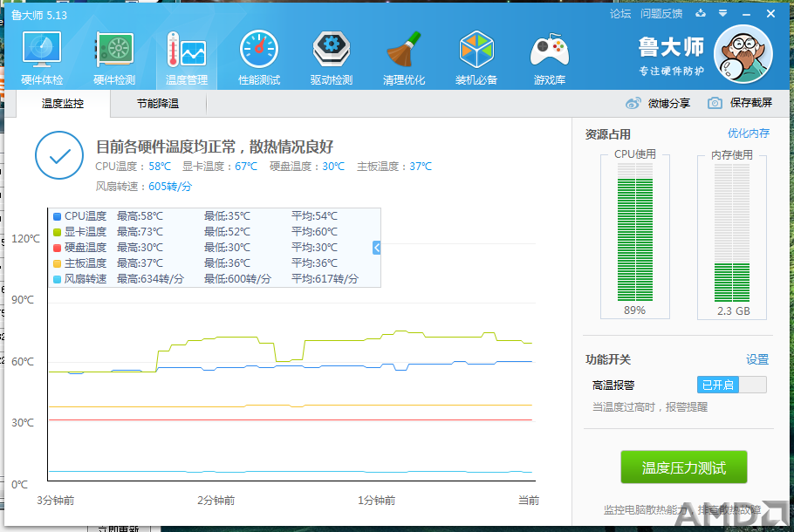Click the CPU使用 89% usage bar
Image resolution: width=794 pixels, height=532 pixels.
(x=635, y=232)
